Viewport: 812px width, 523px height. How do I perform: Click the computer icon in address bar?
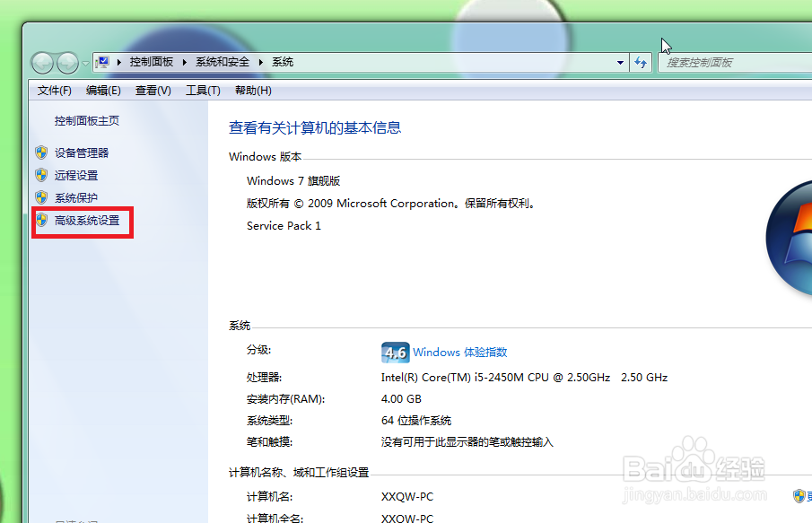[103, 62]
